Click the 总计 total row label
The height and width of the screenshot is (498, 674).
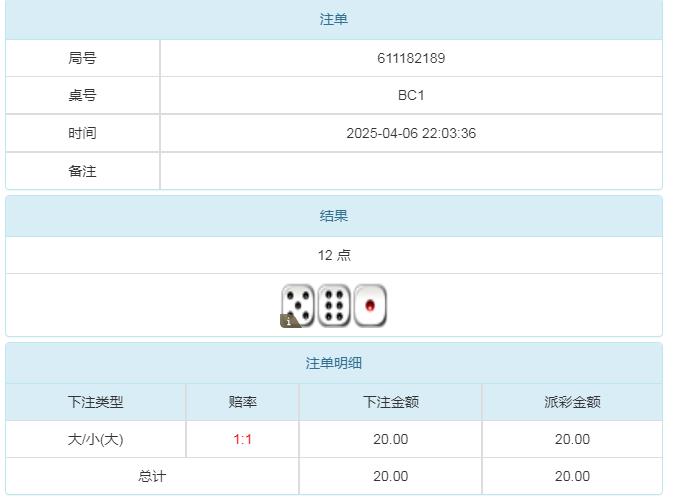(152, 476)
